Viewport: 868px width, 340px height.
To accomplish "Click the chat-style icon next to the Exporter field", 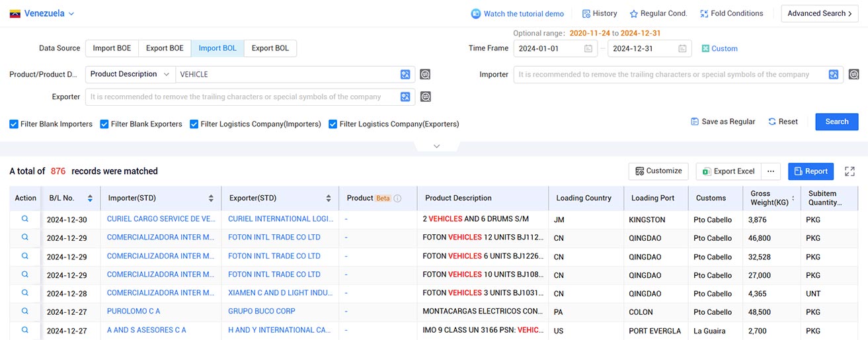I will pyautogui.click(x=426, y=97).
